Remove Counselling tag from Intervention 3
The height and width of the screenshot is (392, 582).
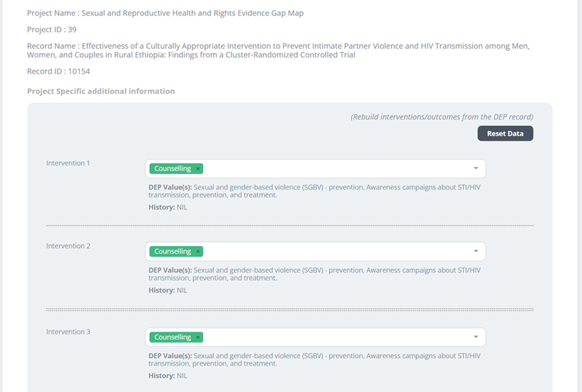198,337
